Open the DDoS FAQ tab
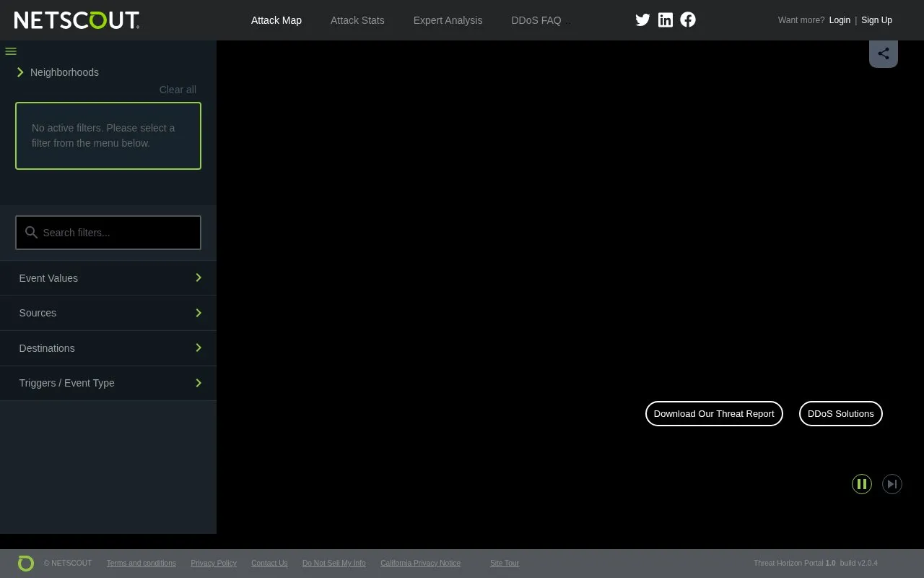 point(536,20)
